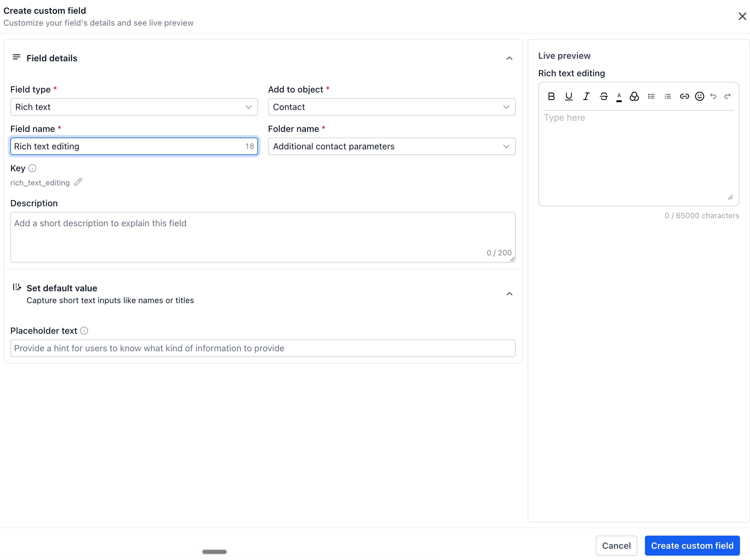Open the highlight color tool
The height and width of the screenshot is (560, 750).
[x=634, y=97]
